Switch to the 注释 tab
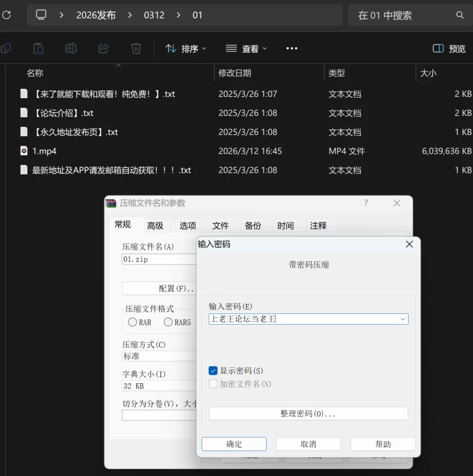This screenshot has height=476, width=473. tap(318, 225)
